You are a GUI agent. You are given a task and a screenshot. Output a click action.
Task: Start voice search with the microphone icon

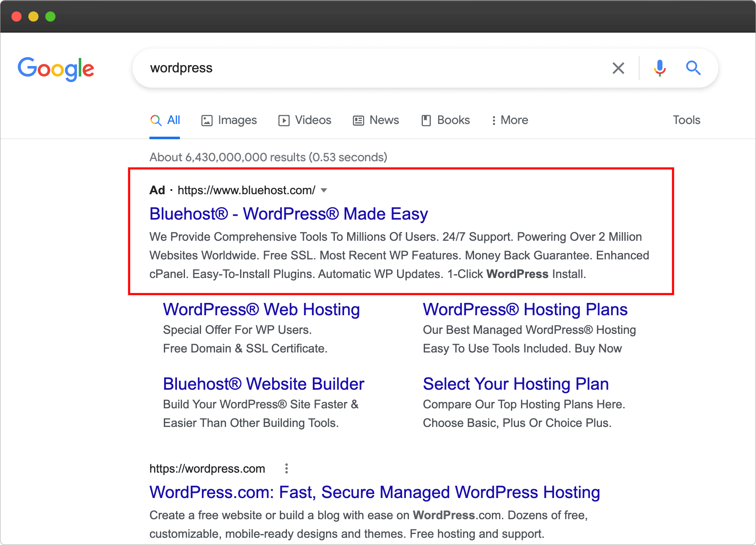tap(659, 68)
